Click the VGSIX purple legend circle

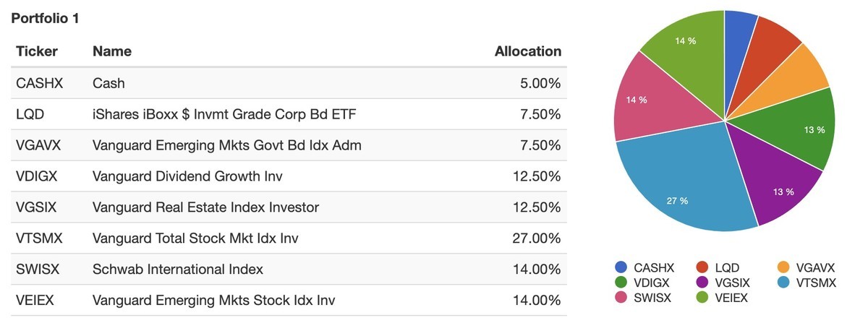pyautogui.click(x=701, y=283)
